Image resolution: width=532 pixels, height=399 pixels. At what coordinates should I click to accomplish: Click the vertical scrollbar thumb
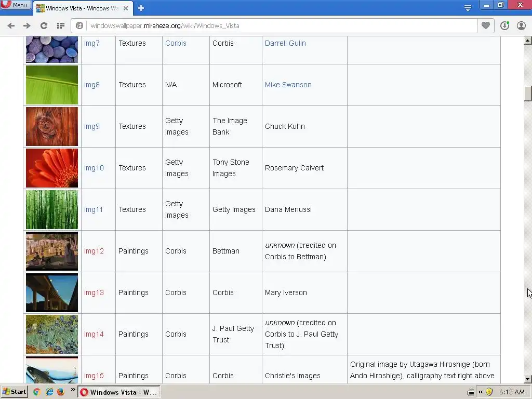pyautogui.click(x=528, y=94)
